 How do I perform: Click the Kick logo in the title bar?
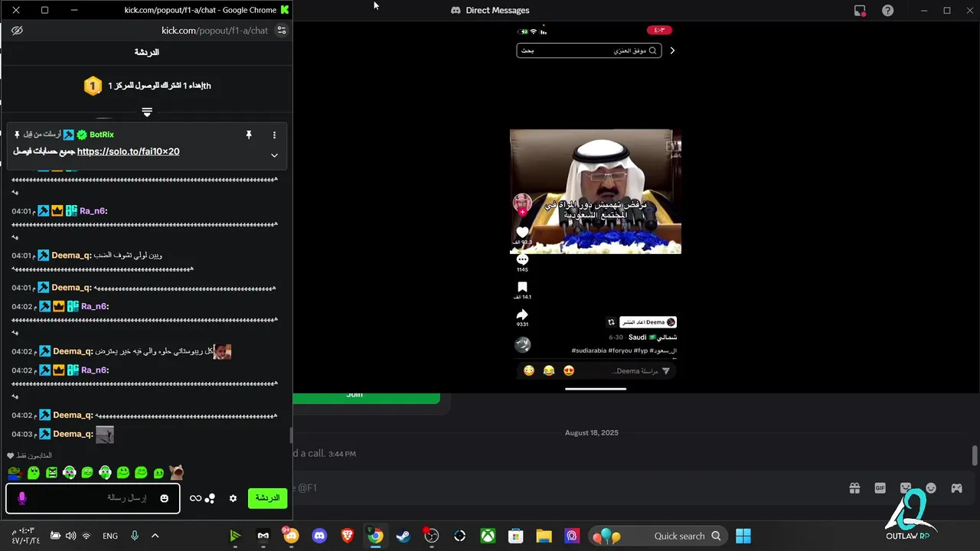(285, 10)
